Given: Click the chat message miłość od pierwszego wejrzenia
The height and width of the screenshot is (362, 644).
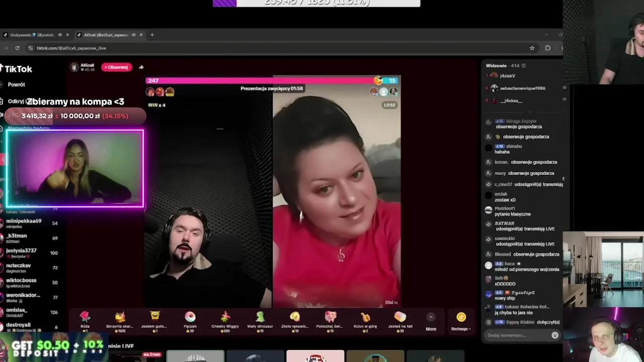Looking at the screenshot, I should tap(526, 269).
